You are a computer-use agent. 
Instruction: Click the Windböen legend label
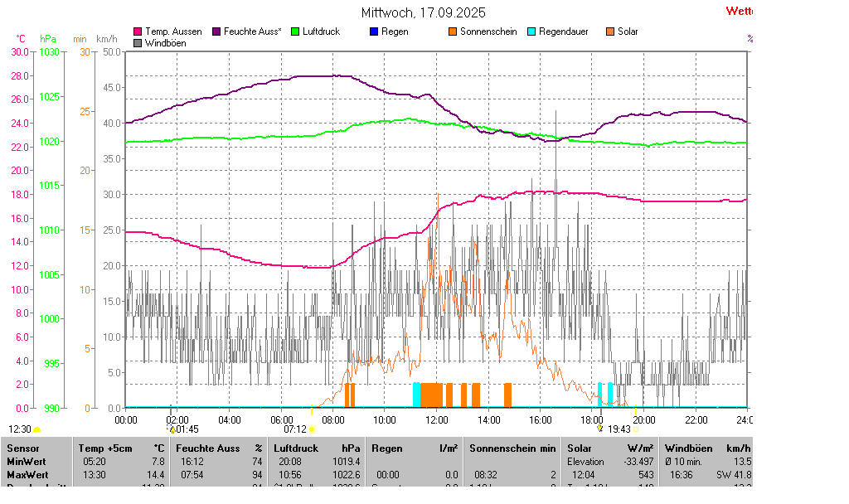(166, 43)
